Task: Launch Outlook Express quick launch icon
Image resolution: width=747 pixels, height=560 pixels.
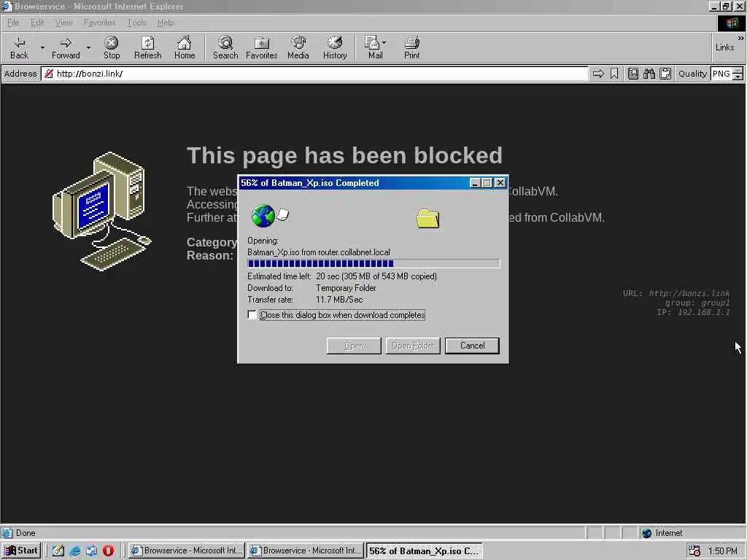Action: tap(91, 551)
